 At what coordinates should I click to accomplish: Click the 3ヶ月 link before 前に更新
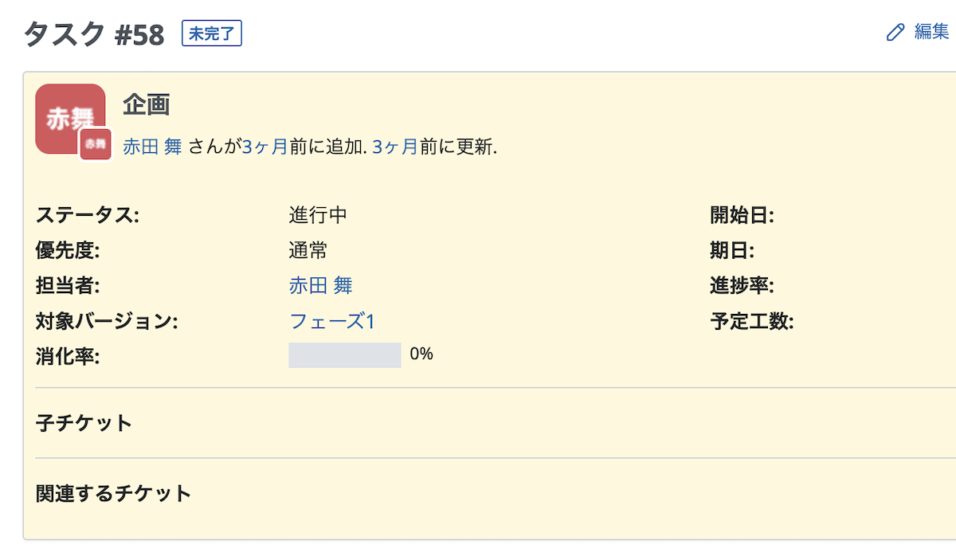395,147
